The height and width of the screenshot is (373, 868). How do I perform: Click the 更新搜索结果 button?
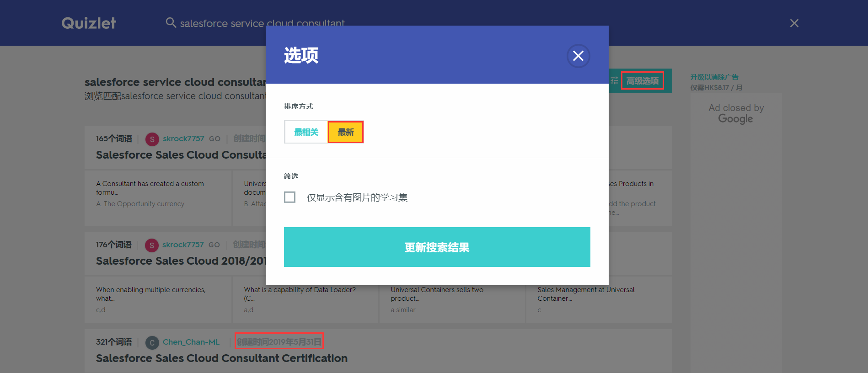437,247
